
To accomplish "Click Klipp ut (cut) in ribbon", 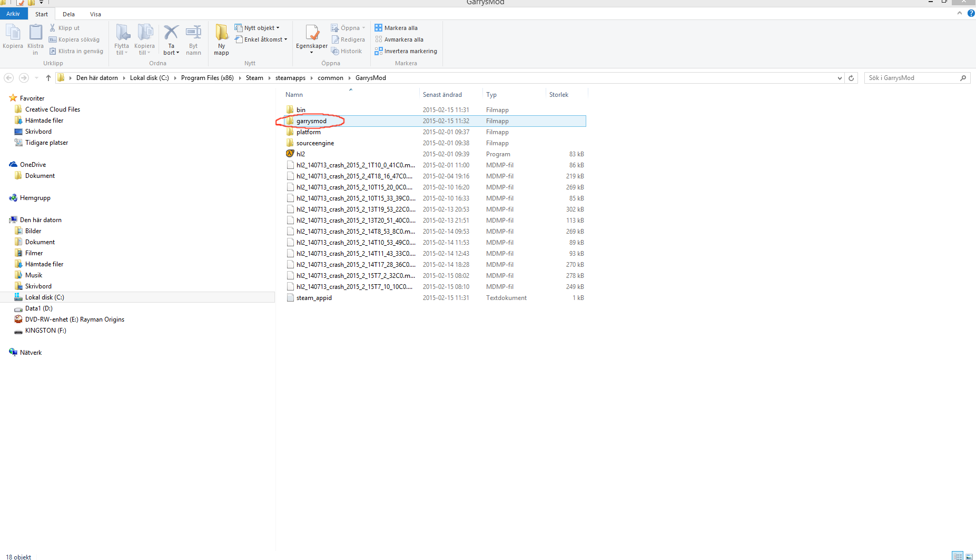I will (64, 28).
